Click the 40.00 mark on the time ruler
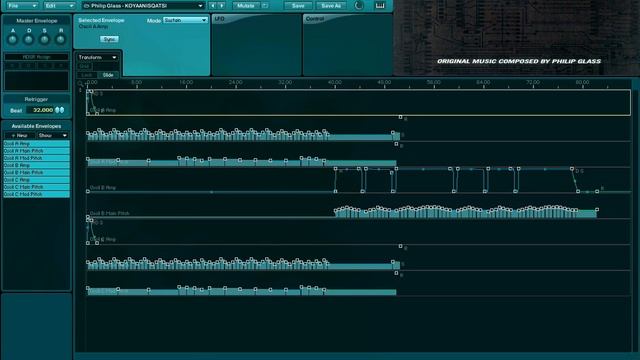640x360 pixels. (x=335, y=82)
